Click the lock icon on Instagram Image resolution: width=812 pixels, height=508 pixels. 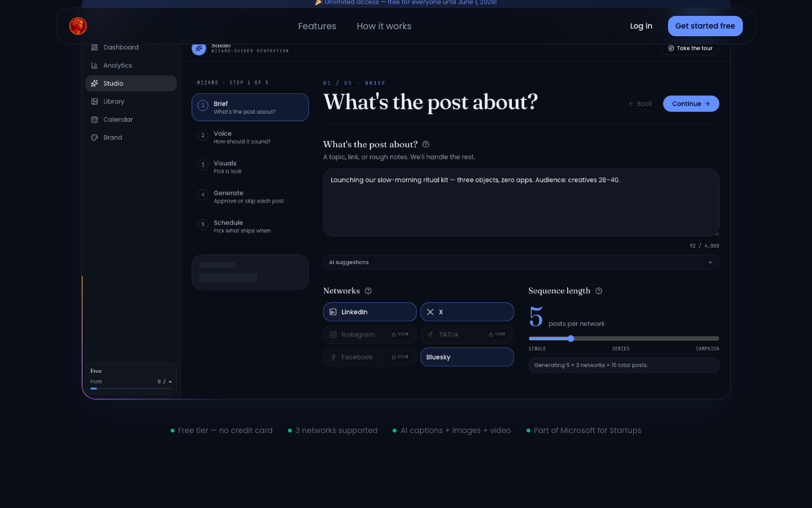tap(394, 335)
